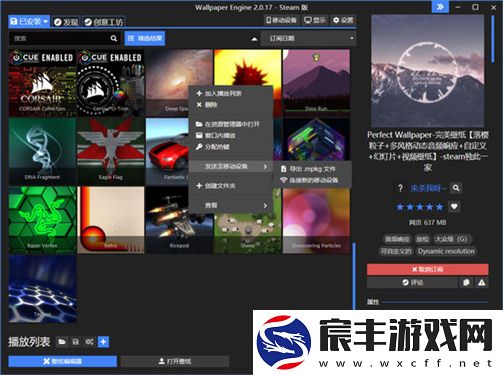The height and width of the screenshot is (375, 503).
Task: Click the 打开壁纸 open wallpaper button
Action: (x=175, y=361)
